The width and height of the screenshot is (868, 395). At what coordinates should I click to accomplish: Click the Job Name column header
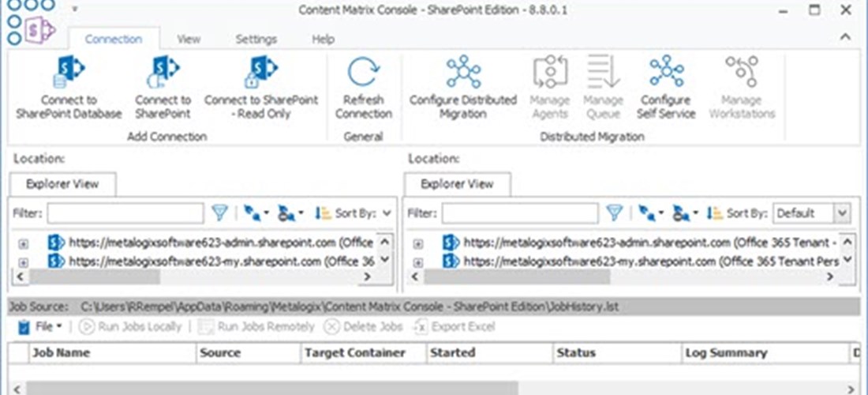61,353
